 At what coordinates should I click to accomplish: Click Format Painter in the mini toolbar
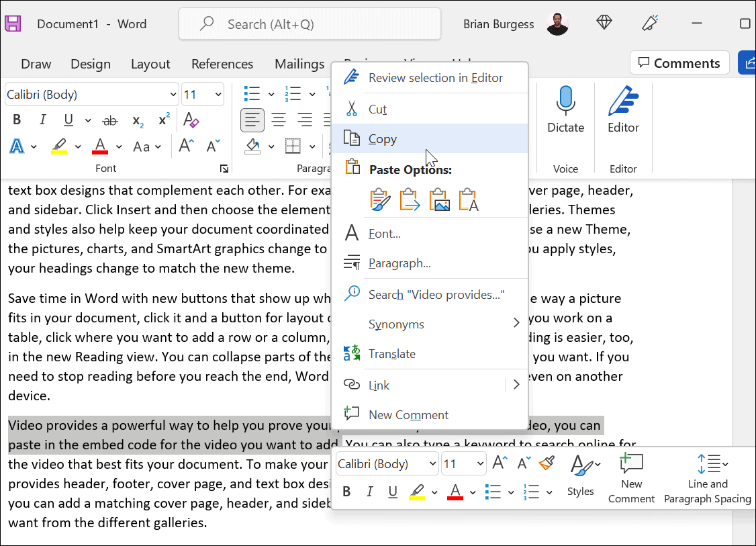(x=547, y=463)
